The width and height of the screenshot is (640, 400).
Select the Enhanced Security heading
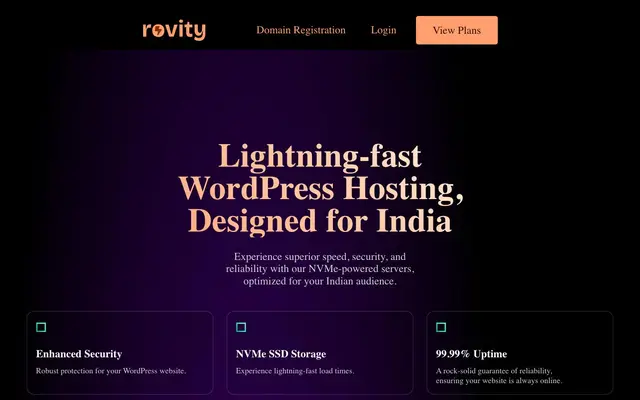pyautogui.click(x=79, y=354)
